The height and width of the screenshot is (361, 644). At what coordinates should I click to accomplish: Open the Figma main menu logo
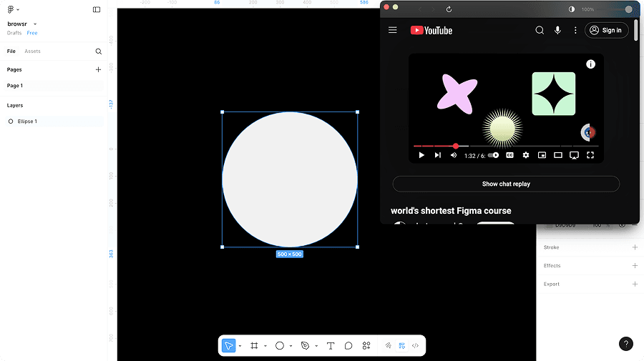coord(11,9)
